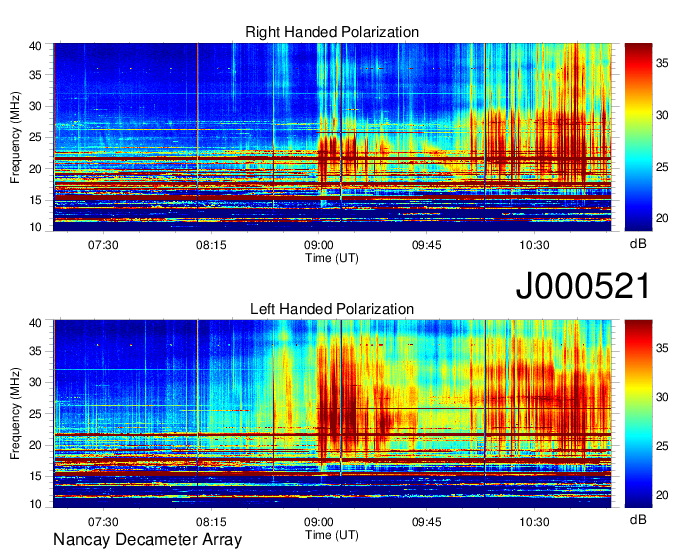The image size is (680, 552).
Task: Click the 10 MHz tick on the bottom plot
Action: (x=36, y=504)
